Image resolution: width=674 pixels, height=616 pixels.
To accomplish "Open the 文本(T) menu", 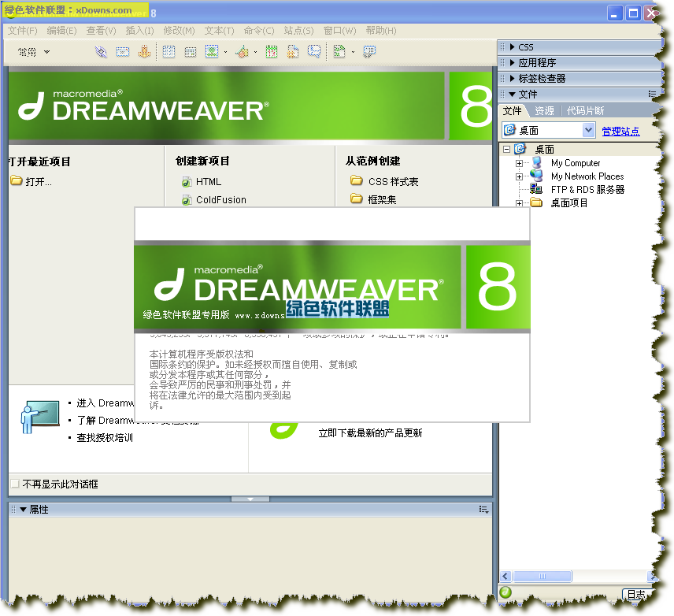I will 219,31.
